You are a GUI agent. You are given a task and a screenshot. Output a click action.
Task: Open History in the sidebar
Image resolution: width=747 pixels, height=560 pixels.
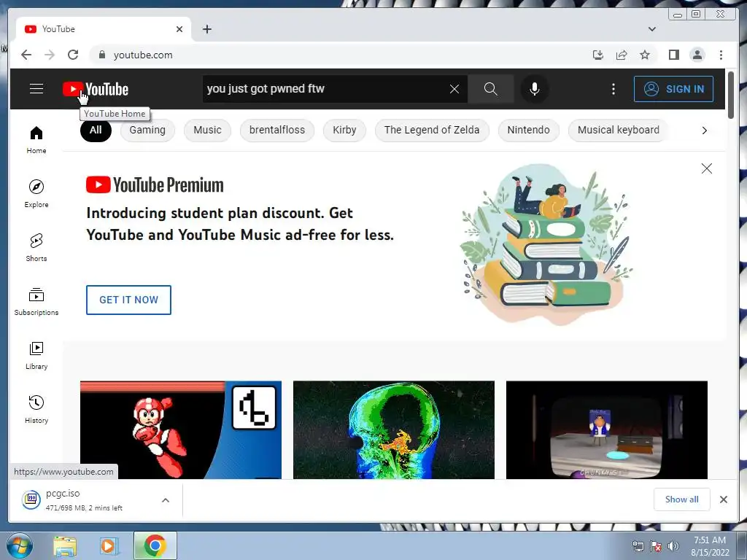point(36,409)
